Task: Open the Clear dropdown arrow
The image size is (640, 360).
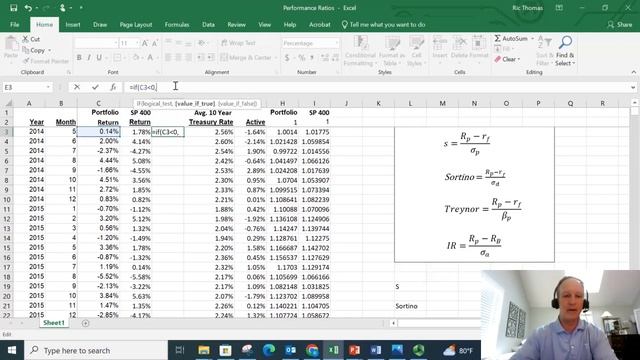Action: [519, 59]
